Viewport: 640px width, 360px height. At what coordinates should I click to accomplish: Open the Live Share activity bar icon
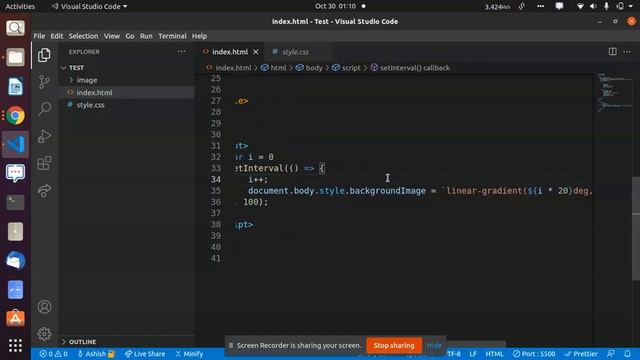tap(44, 191)
